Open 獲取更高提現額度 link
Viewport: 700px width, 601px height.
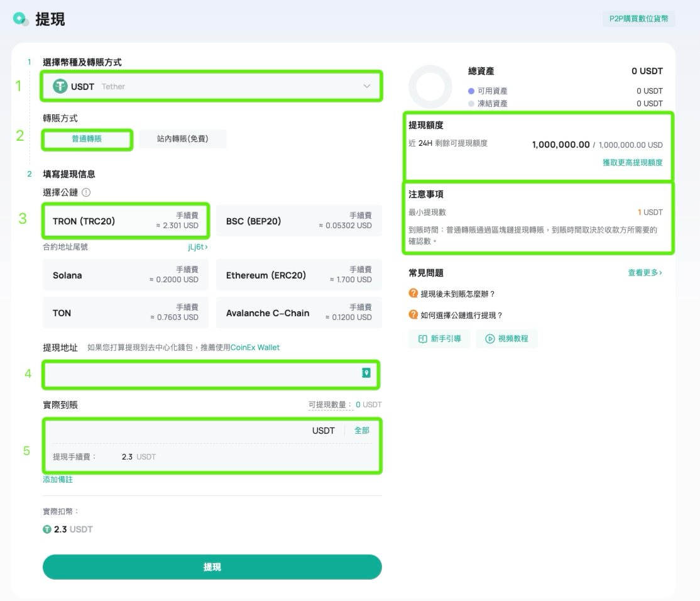click(632, 163)
